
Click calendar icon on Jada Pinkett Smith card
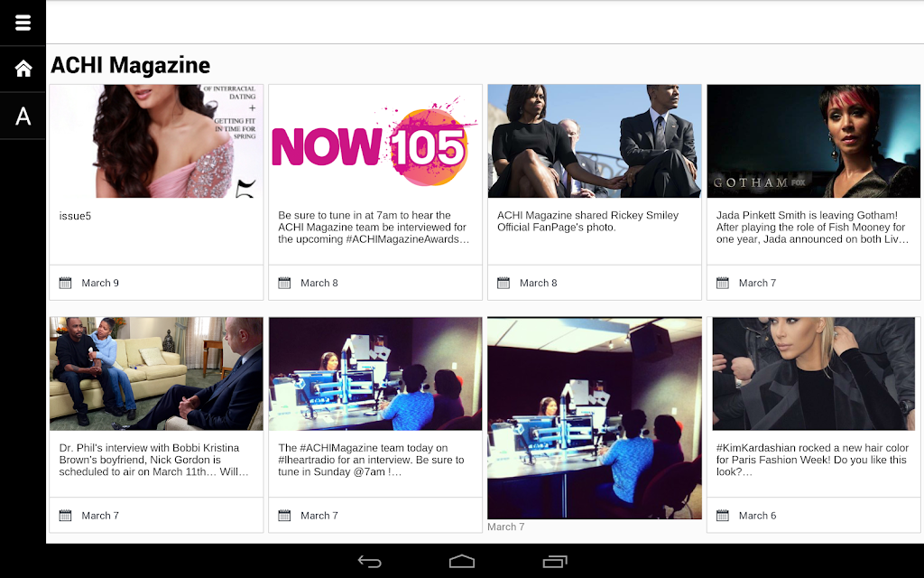[723, 283]
